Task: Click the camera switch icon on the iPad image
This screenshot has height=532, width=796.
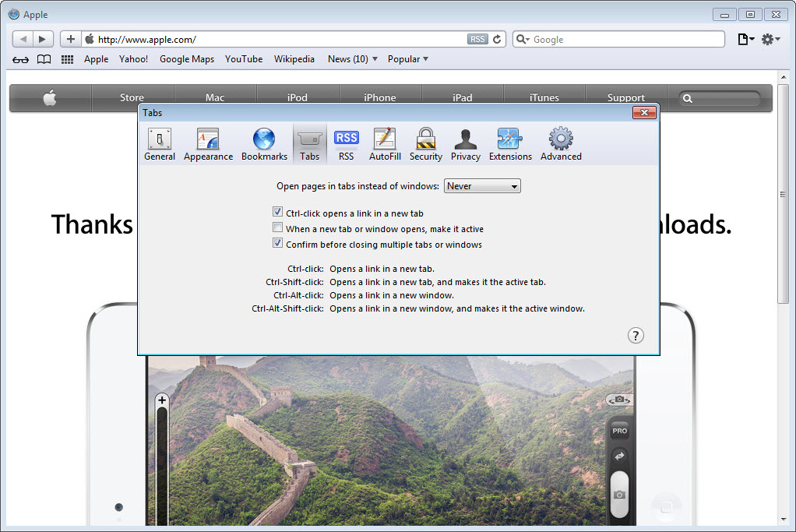Action: (x=619, y=400)
